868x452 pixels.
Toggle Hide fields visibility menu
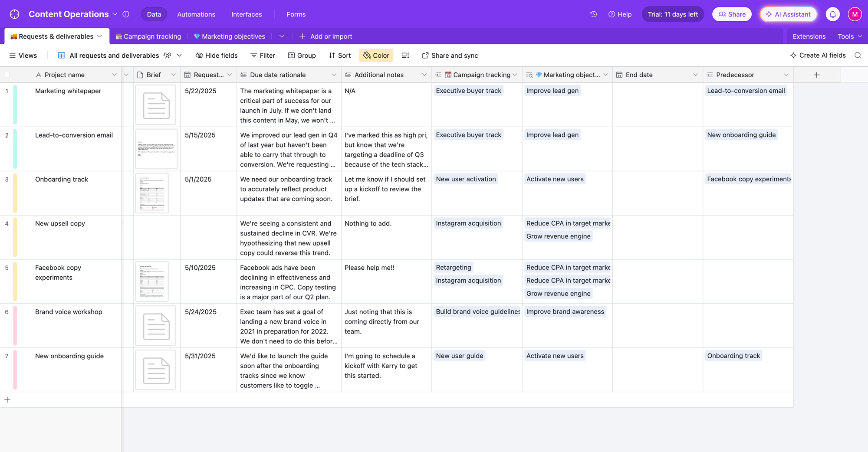[217, 56]
